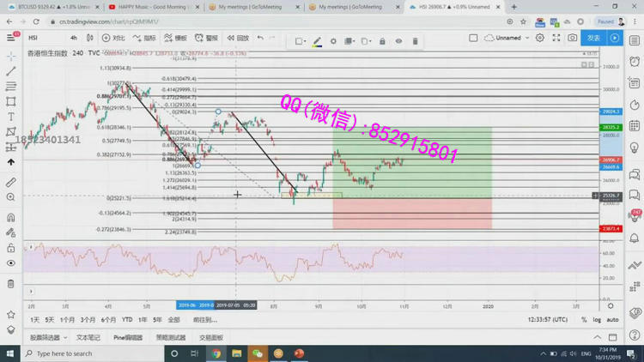644x362 pixels.
Task: Enable auto scale on price axis
Action: [613, 320]
